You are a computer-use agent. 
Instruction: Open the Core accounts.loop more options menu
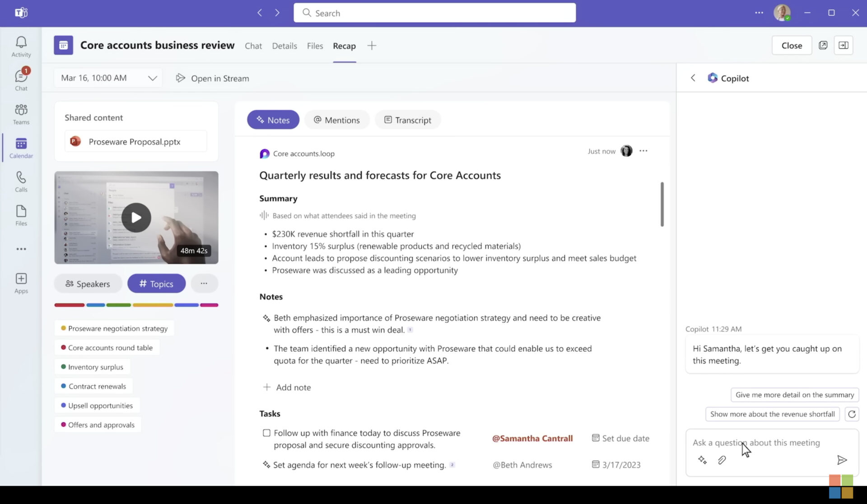(643, 151)
